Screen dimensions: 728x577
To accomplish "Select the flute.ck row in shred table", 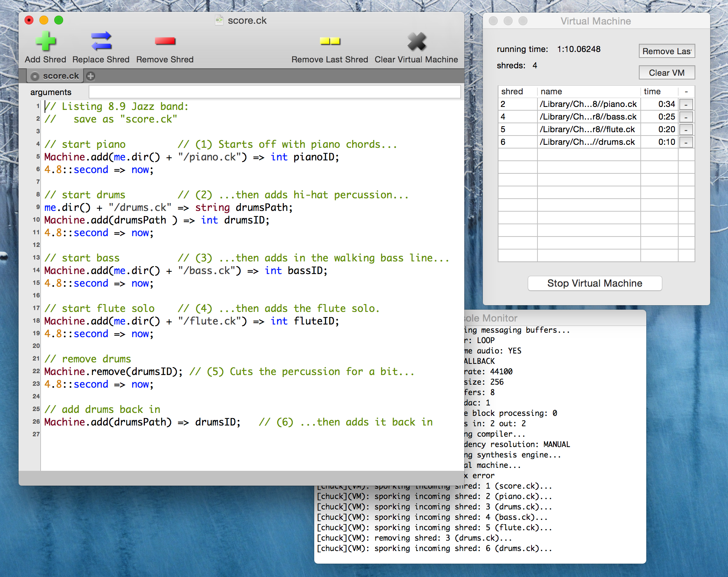I will tap(588, 130).
